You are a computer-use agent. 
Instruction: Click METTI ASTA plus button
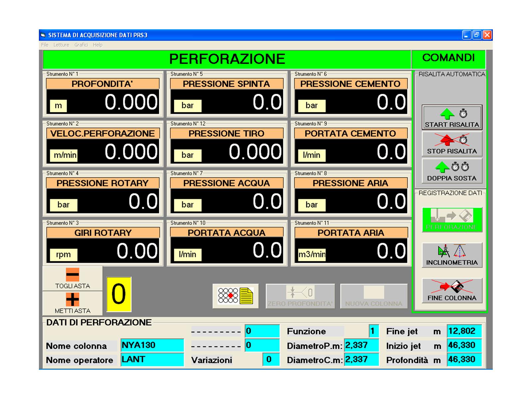click(x=72, y=303)
